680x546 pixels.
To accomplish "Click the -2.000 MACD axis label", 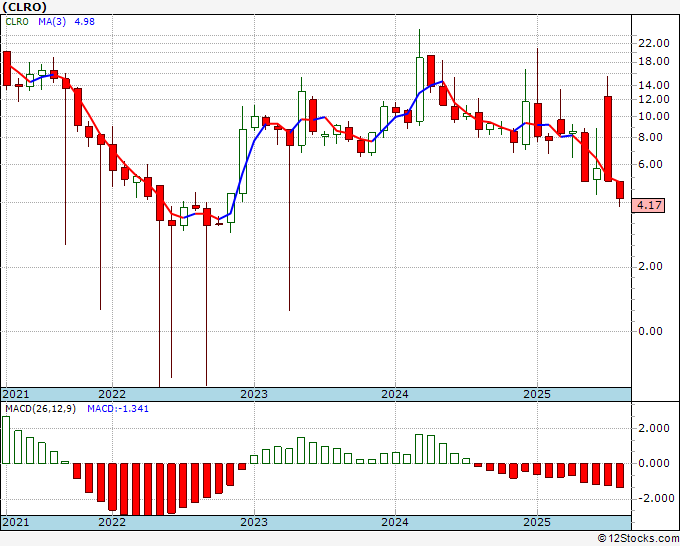I will pyautogui.click(x=654, y=498).
